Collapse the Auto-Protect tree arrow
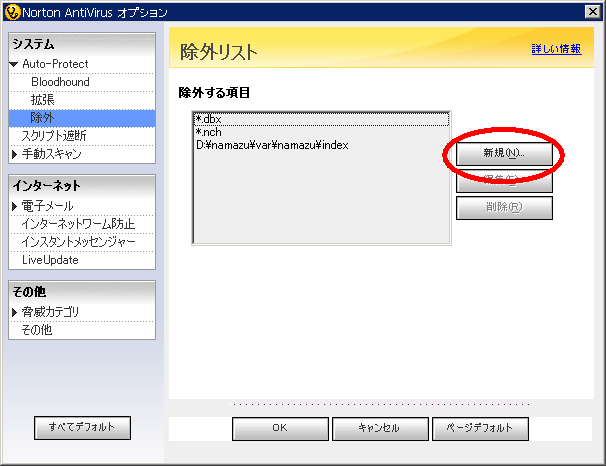 coord(14,65)
